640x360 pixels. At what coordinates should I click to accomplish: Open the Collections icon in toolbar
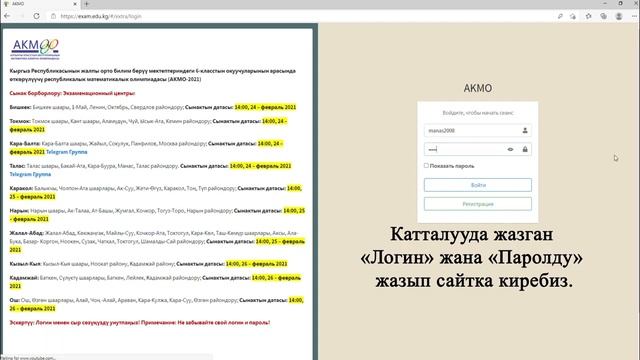(604, 16)
